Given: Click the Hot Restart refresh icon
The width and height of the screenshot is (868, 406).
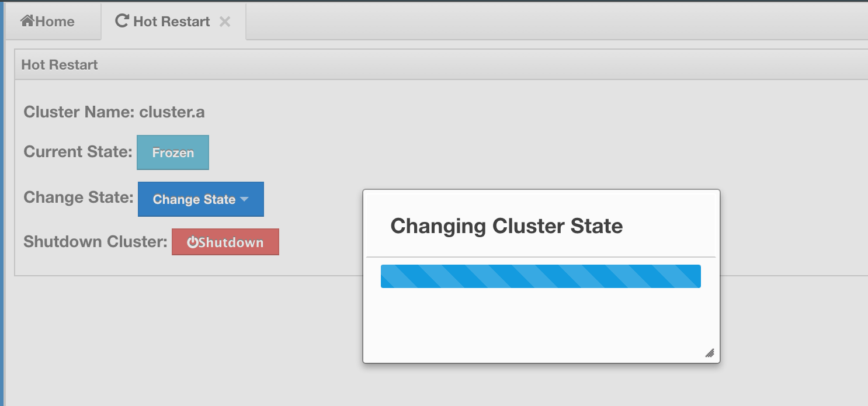Looking at the screenshot, I should [x=121, y=21].
